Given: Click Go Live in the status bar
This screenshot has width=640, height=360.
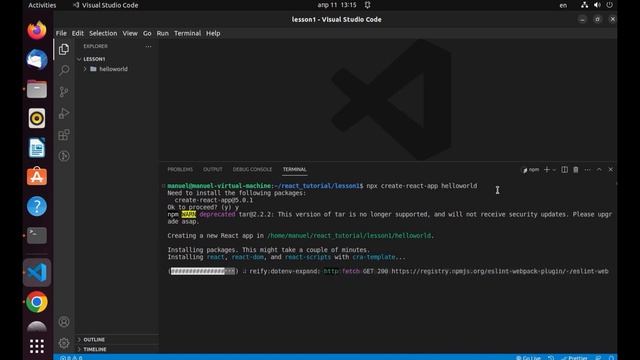Looking at the screenshot, I should (x=528, y=358).
